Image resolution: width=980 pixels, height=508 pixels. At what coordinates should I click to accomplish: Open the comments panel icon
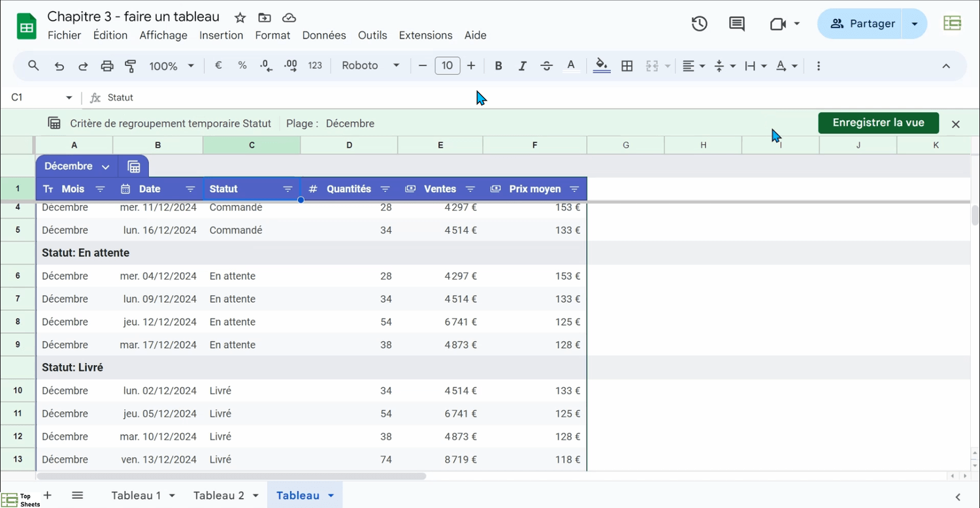point(736,24)
